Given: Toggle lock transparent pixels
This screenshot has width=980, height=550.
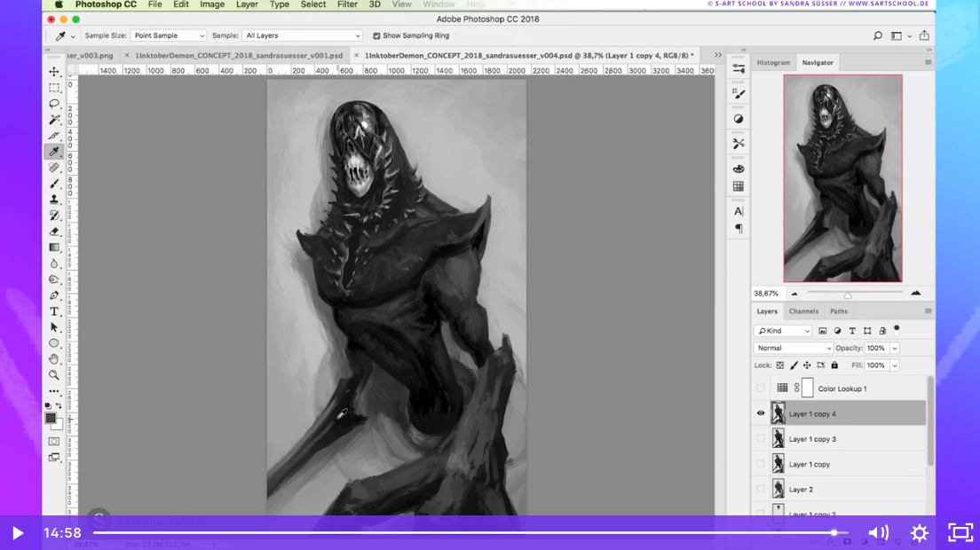Looking at the screenshot, I should point(780,365).
